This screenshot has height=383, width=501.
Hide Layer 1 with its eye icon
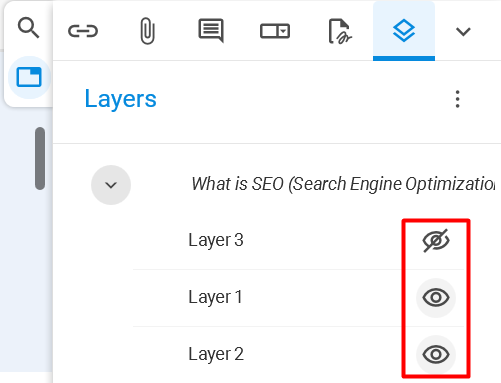tap(436, 297)
